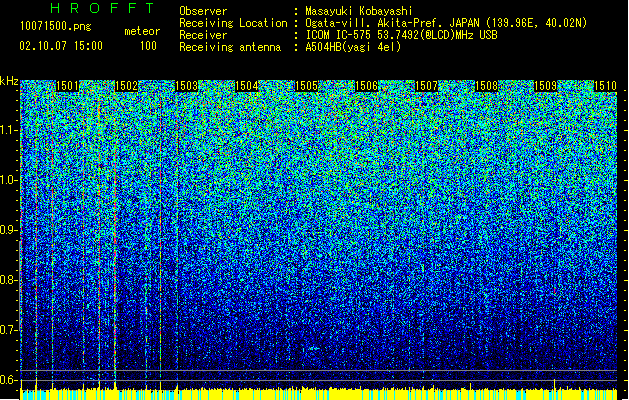Image resolution: width=629 pixels, height=400 pixels.
Task: Click the Ogata-vill. Akita-Pref. JAPAN location text
Action: (446, 23)
